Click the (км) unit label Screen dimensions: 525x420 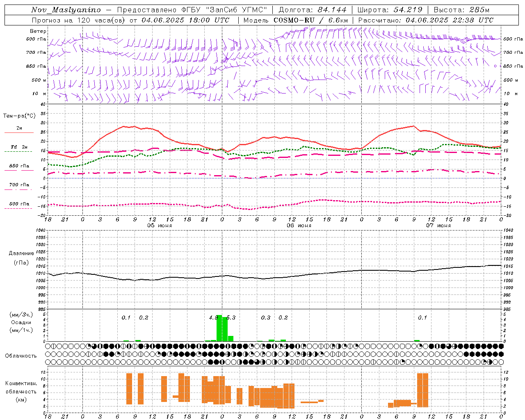click(21, 399)
